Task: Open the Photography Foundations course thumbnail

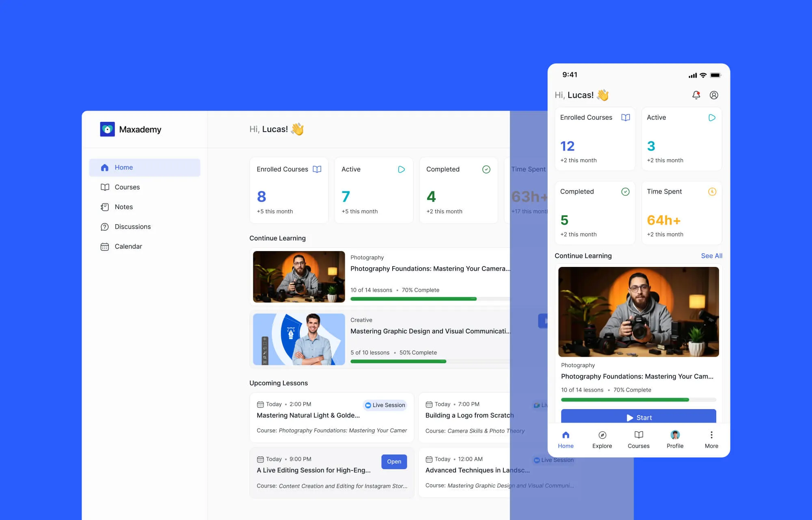Action: (x=298, y=277)
